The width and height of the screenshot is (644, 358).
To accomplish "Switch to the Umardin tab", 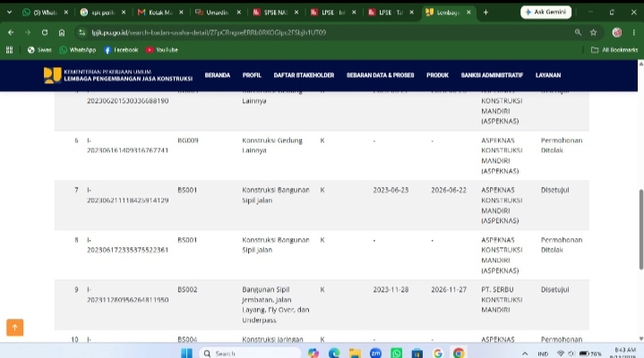I will 218,13.
